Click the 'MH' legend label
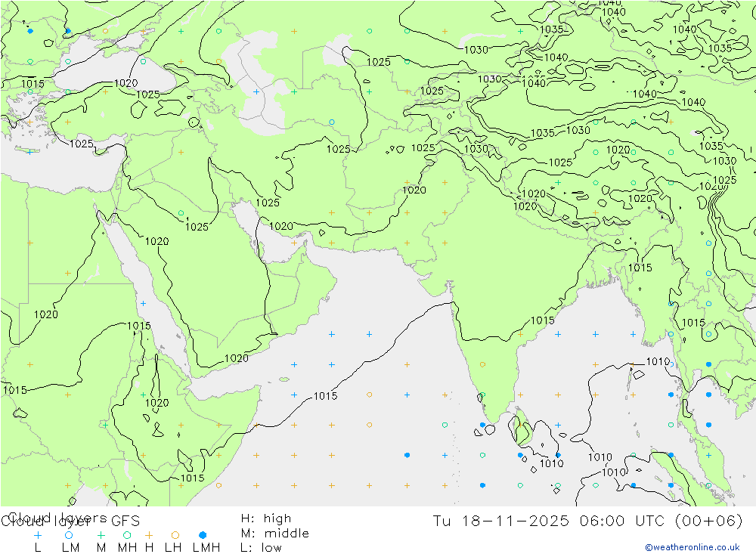The height and width of the screenshot is (554, 756). click(x=127, y=548)
